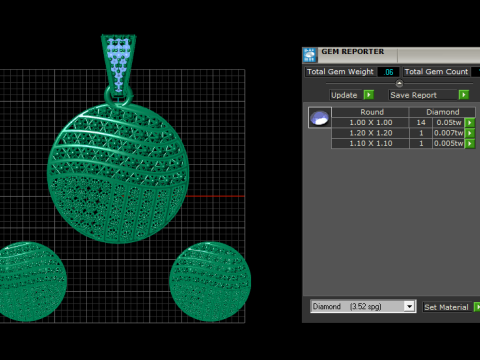The image size is (480, 360).
Task: Select the 1.10 X 1.10 size cell
Action: pyautogui.click(x=370, y=143)
